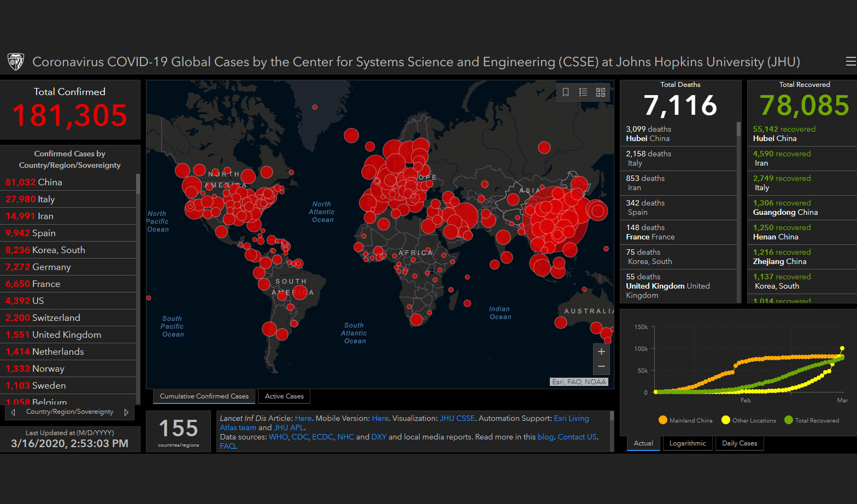The width and height of the screenshot is (857, 504).
Task: Select 14,991 Iran in country list
Action: [x=68, y=216]
